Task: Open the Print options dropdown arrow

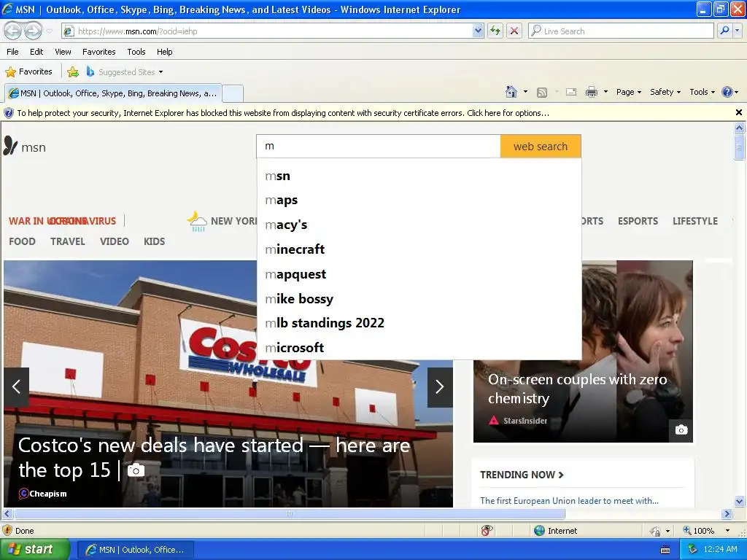Action: point(605,92)
